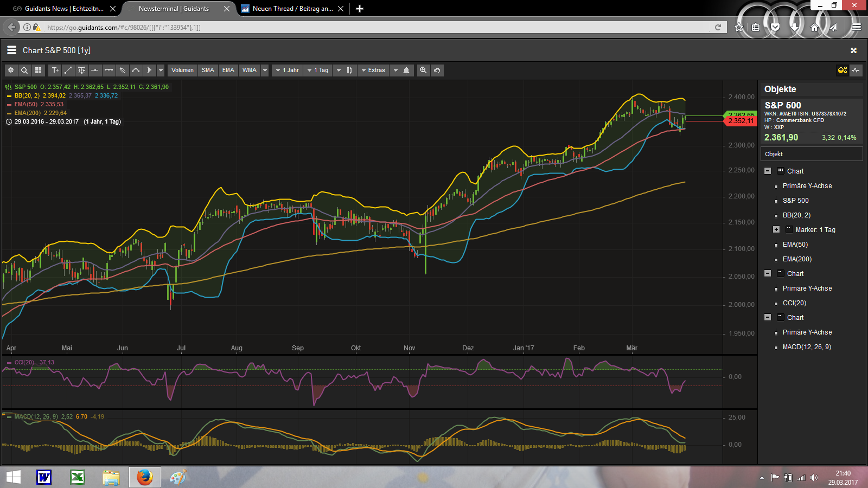Open the chart settings gear icon

click(x=11, y=70)
